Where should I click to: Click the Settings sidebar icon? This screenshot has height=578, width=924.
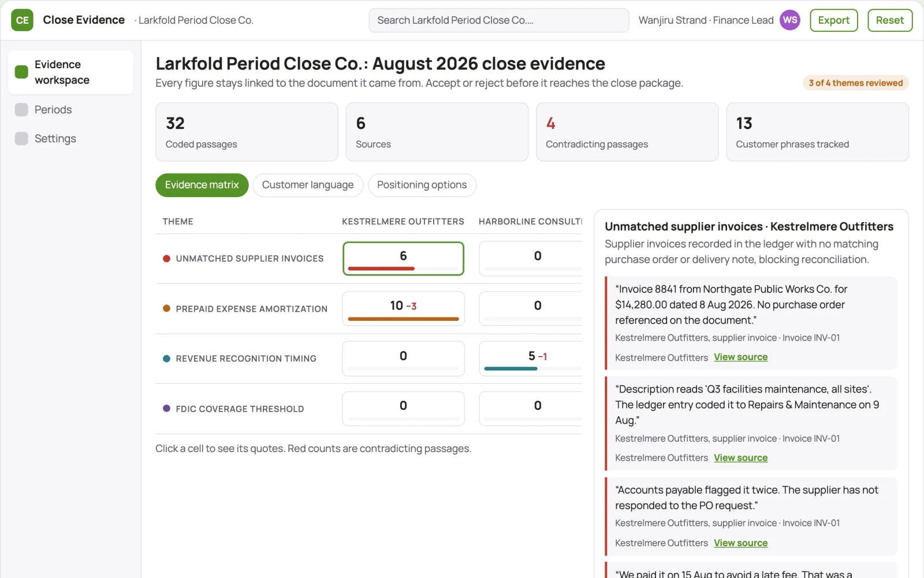pos(21,139)
